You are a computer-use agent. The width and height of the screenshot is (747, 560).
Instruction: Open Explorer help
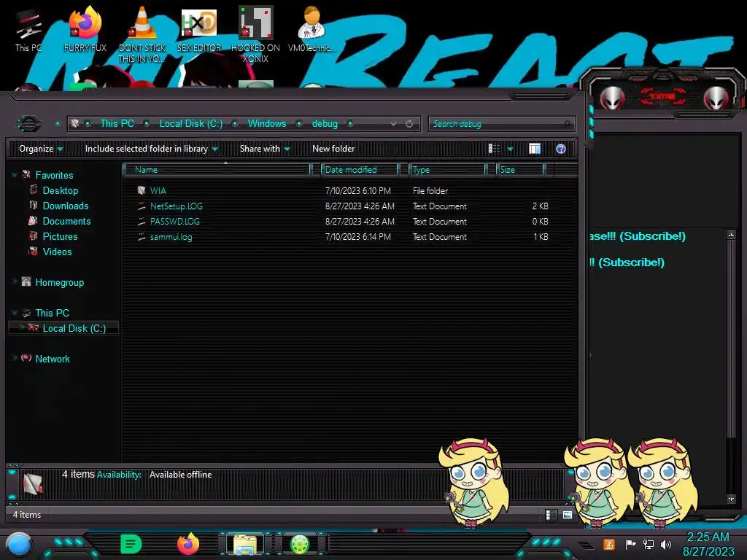[561, 149]
